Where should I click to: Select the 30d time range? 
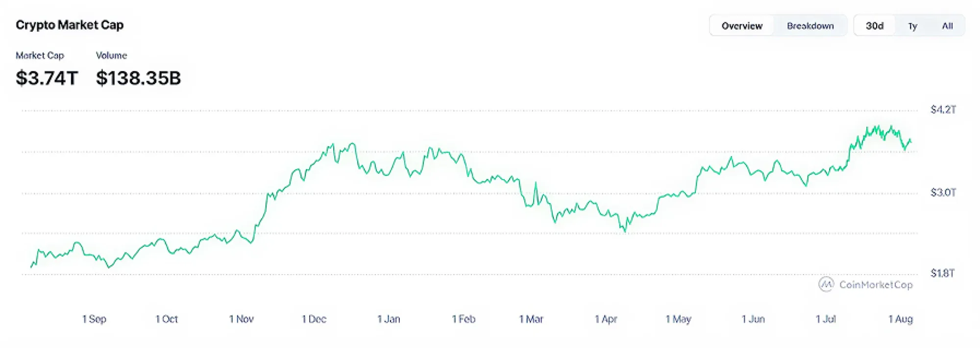(x=874, y=25)
